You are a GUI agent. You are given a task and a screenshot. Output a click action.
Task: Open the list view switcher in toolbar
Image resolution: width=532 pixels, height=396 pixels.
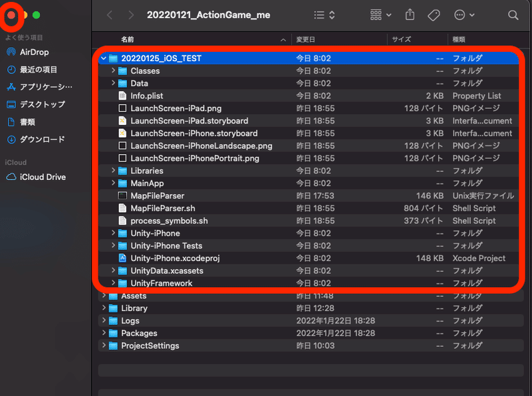pos(325,15)
